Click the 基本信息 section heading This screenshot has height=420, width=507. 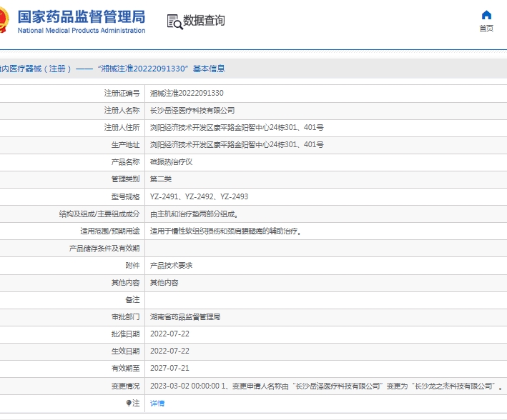(209, 69)
